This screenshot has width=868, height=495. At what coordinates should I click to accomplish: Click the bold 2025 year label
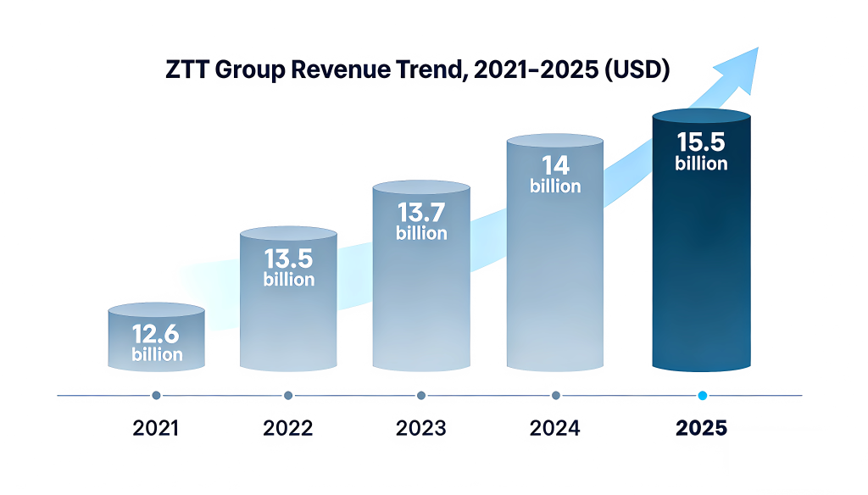pyautogui.click(x=701, y=428)
